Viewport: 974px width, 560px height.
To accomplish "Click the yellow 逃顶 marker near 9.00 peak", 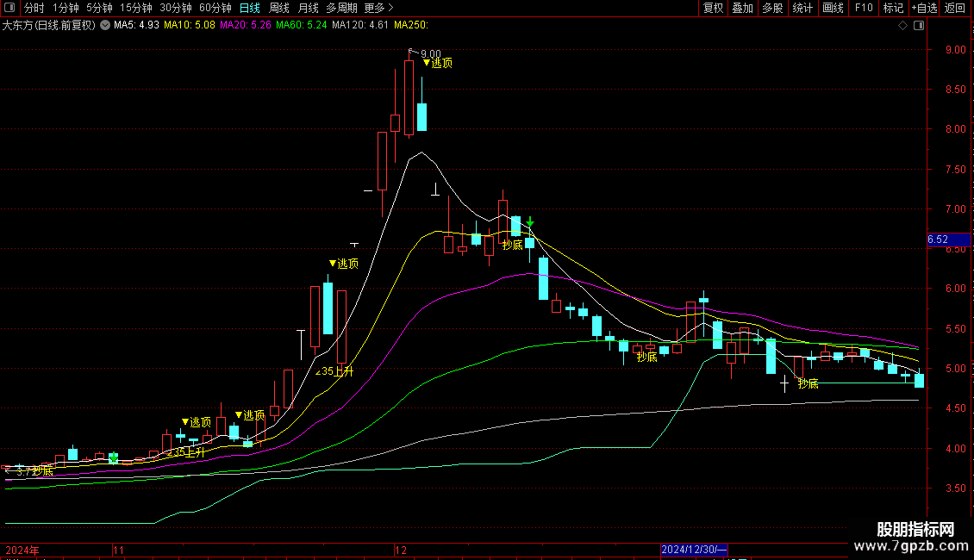I will [438, 63].
